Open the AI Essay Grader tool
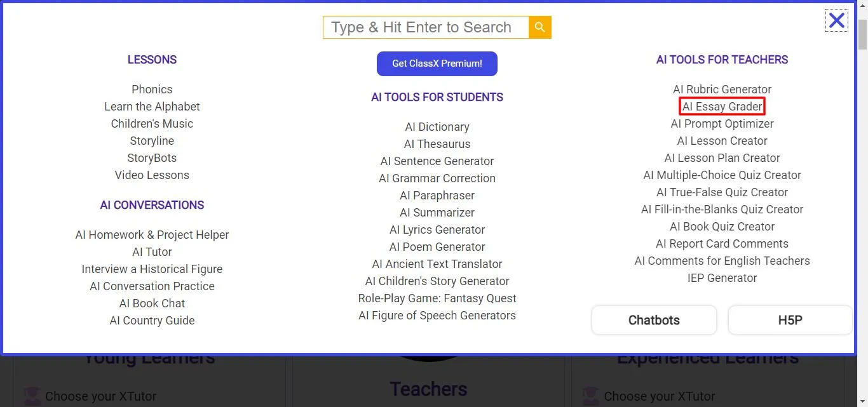Viewport: 868px width, 407px height. point(722,106)
